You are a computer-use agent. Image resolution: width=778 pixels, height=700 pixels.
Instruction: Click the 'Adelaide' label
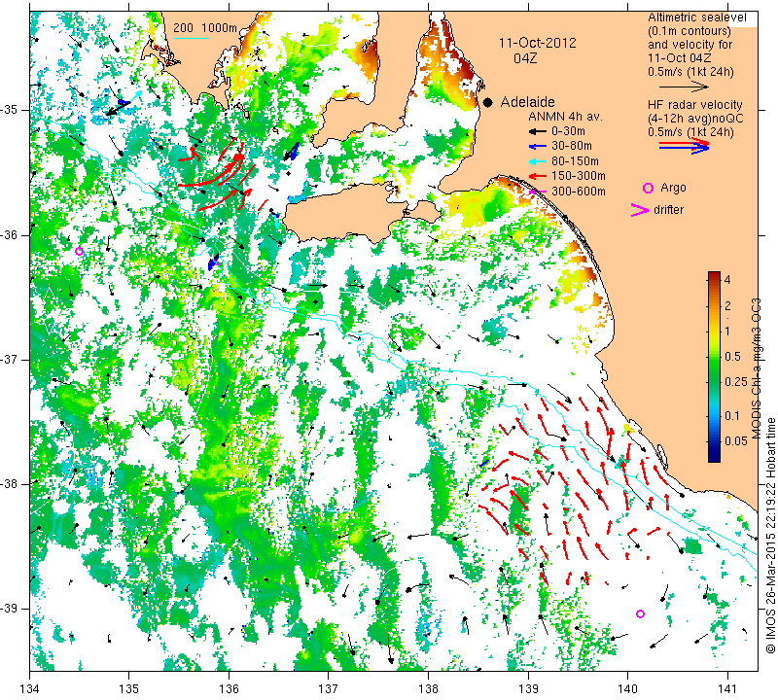[527, 102]
